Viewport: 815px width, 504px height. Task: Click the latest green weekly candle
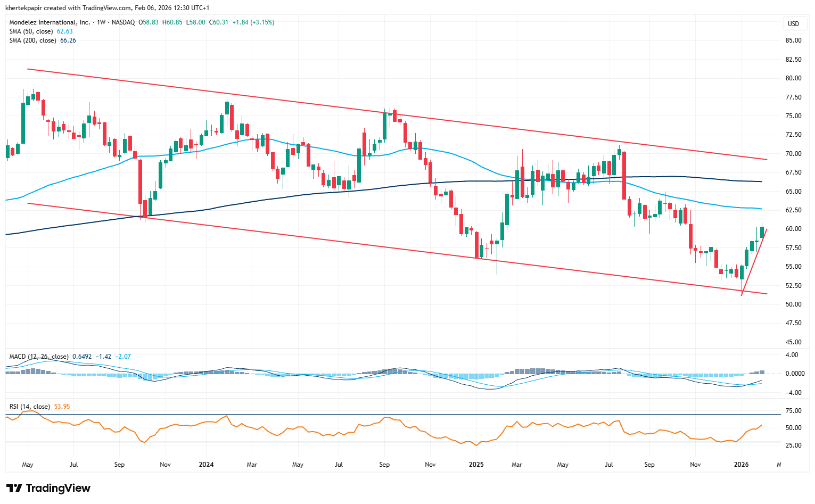[762, 232]
